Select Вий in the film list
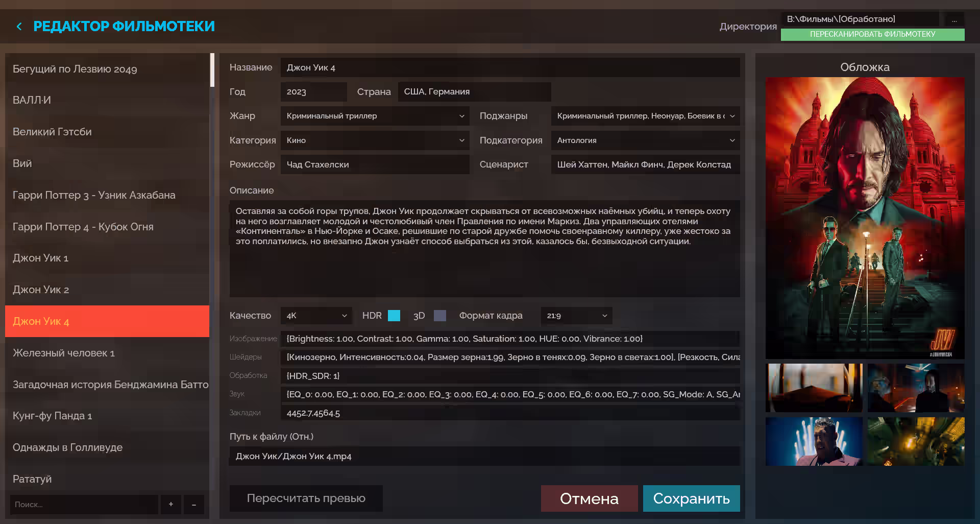 [x=107, y=163]
